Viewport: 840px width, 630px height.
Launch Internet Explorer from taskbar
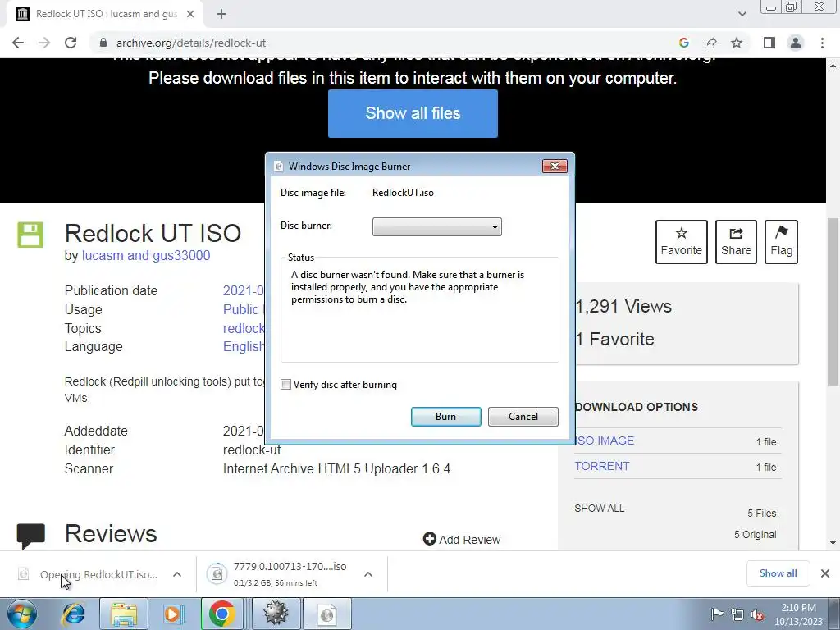73,614
